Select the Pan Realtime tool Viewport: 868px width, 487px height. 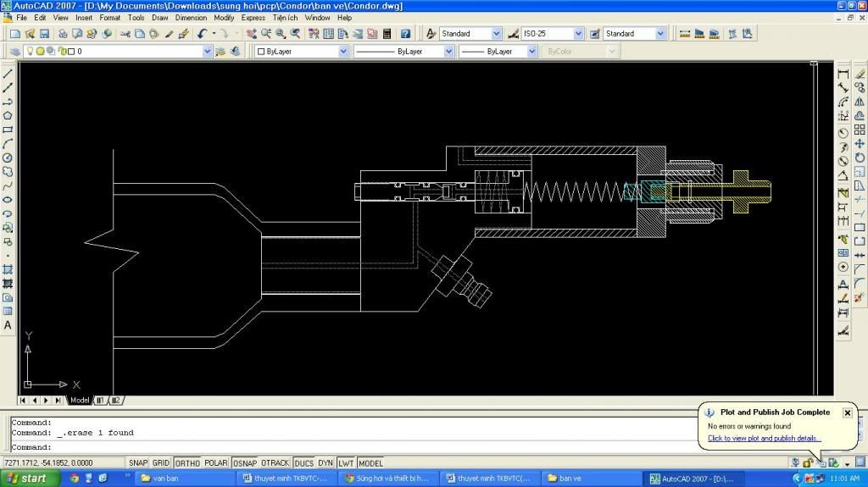coord(251,34)
